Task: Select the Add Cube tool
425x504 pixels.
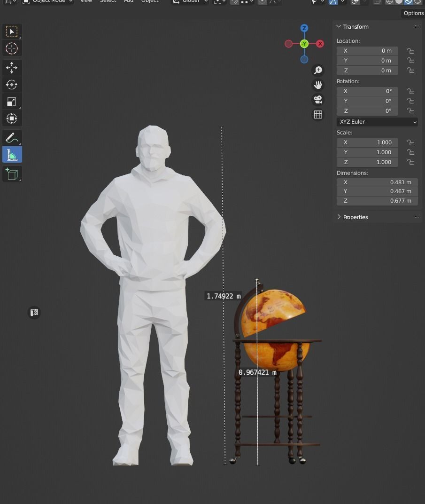Action: click(x=12, y=174)
